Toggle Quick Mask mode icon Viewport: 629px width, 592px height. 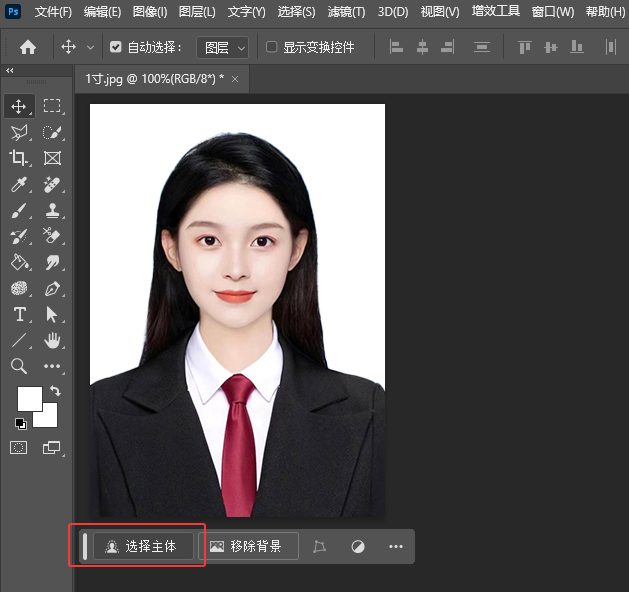[19, 448]
